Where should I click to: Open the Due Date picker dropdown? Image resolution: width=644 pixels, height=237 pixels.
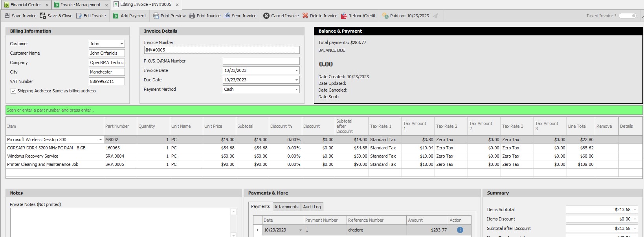(x=296, y=80)
